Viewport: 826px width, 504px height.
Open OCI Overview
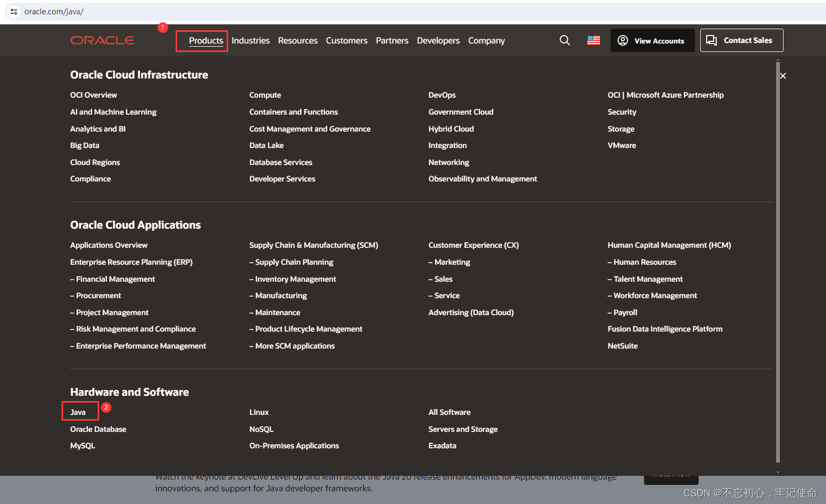click(93, 95)
